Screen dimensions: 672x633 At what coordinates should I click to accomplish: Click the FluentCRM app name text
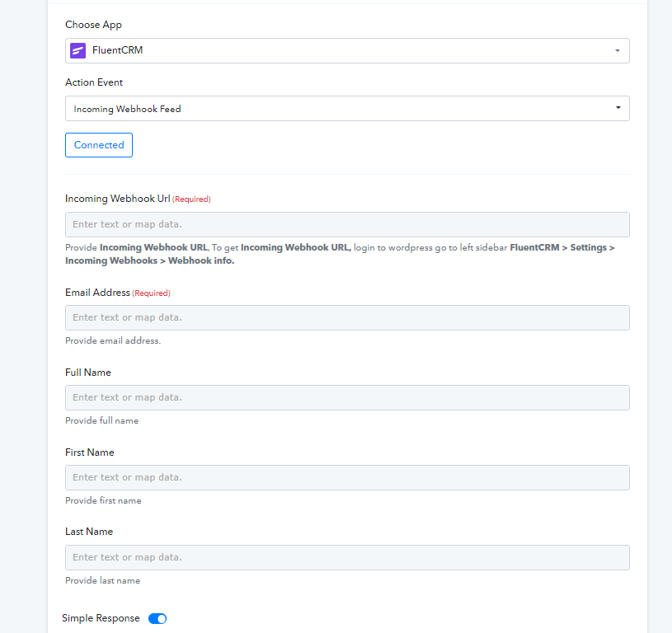[117, 50]
